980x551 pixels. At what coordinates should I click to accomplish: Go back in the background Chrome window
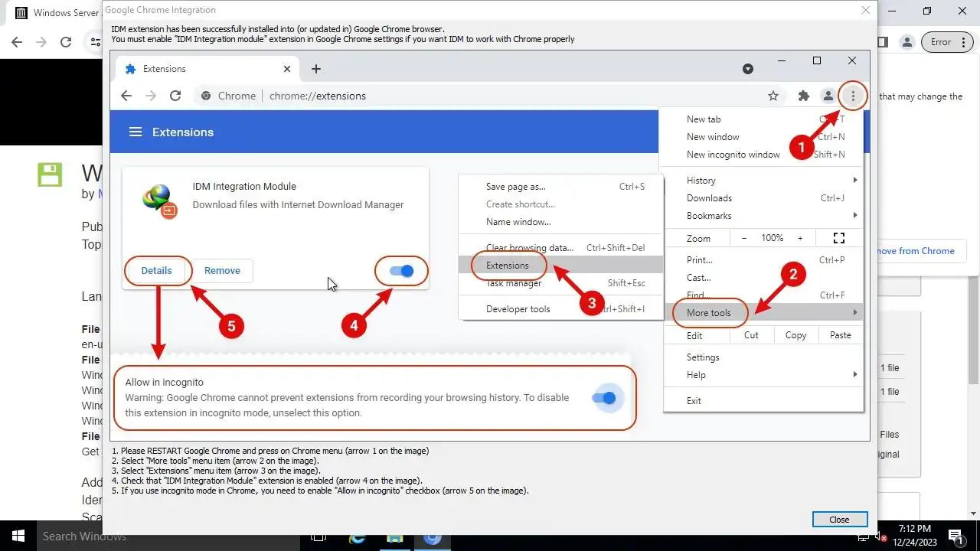coord(17,42)
